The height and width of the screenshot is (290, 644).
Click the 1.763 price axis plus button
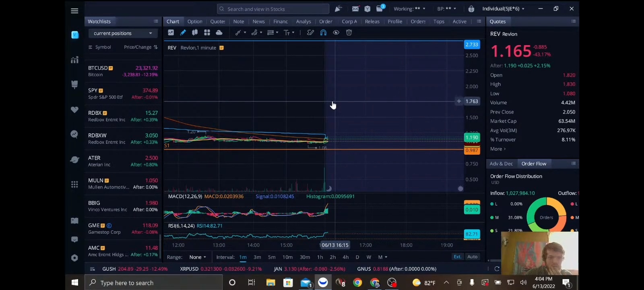pyautogui.click(x=459, y=101)
